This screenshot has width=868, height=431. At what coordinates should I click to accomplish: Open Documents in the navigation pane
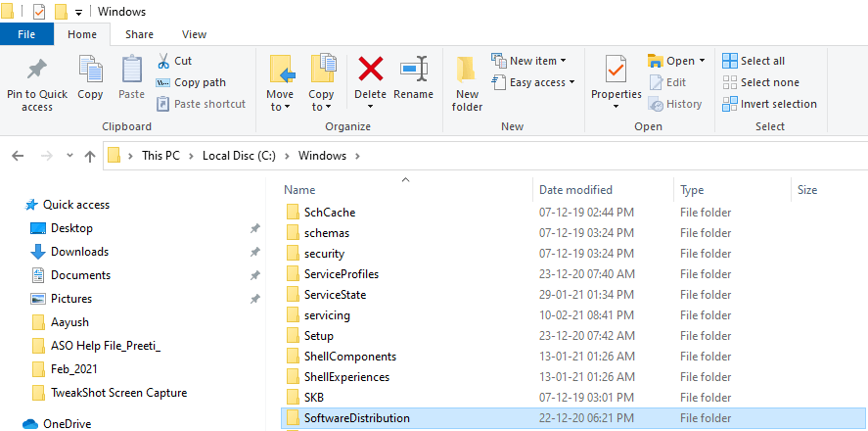70,275
